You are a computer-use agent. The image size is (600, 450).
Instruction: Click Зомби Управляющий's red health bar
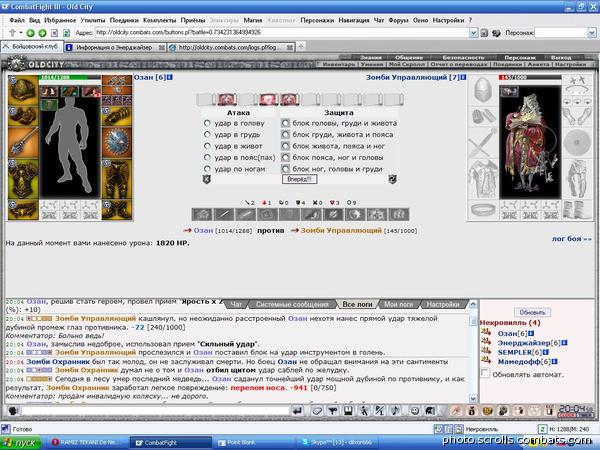tap(530, 77)
